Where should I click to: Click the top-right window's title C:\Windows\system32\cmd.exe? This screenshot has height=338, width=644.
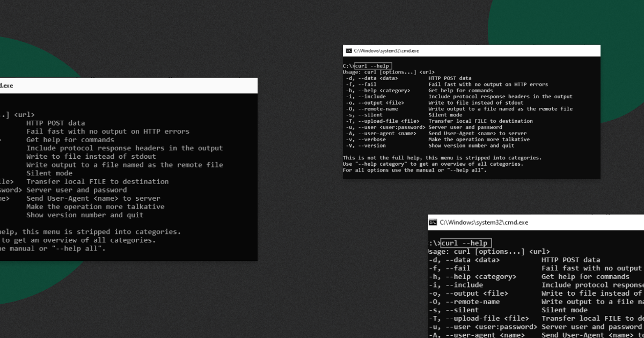click(386, 51)
